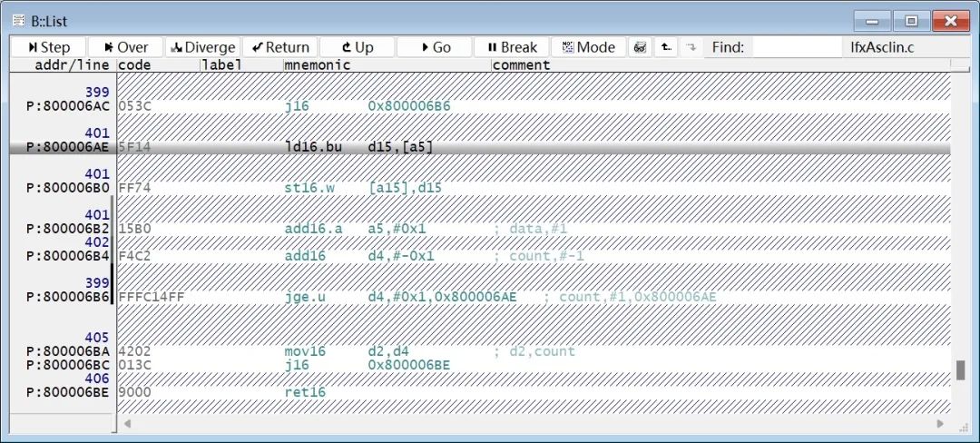This screenshot has height=443, width=980.
Task: Click the greyed right-arrow toolbar icon
Action: click(x=691, y=47)
